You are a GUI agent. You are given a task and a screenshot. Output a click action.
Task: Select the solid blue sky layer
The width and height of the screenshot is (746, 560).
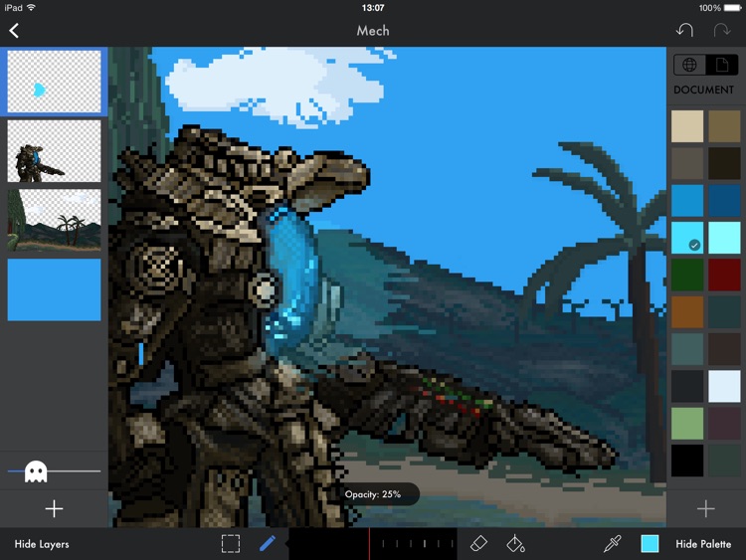click(55, 289)
